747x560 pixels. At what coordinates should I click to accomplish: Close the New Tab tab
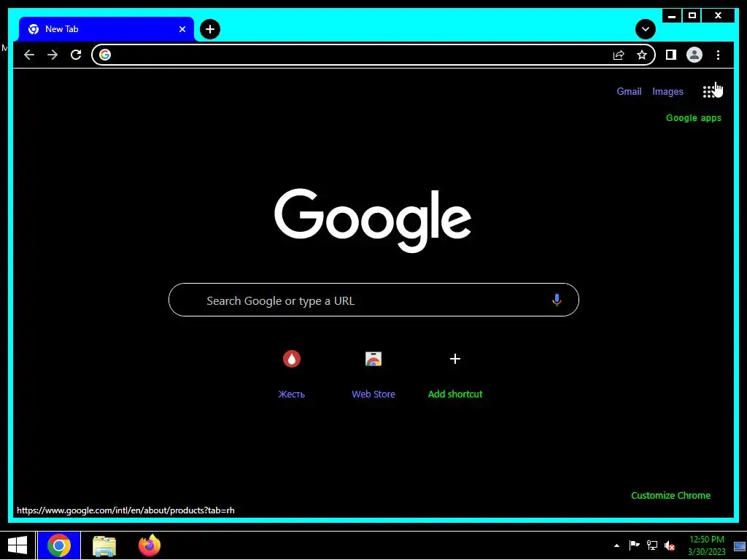tap(182, 29)
